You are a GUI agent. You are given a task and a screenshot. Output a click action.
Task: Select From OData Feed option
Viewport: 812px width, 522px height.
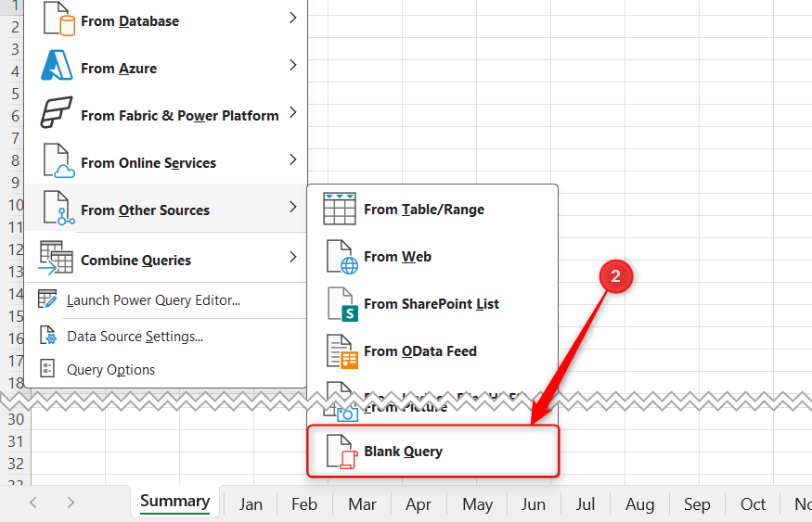tap(433, 351)
